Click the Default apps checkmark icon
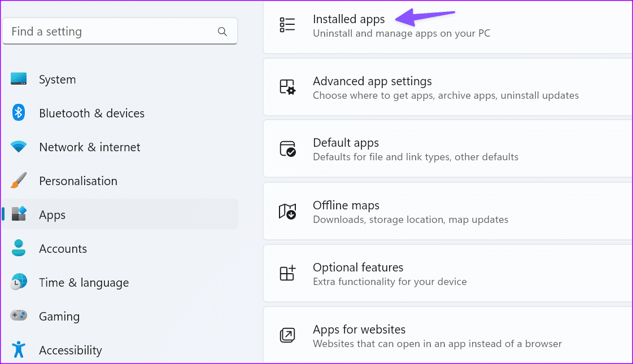Image resolution: width=633 pixels, height=364 pixels. pyautogui.click(x=287, y=148)
